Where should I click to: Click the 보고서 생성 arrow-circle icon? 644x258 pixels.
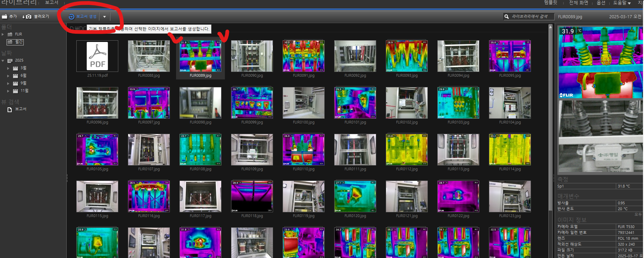[x=72, y=17]
